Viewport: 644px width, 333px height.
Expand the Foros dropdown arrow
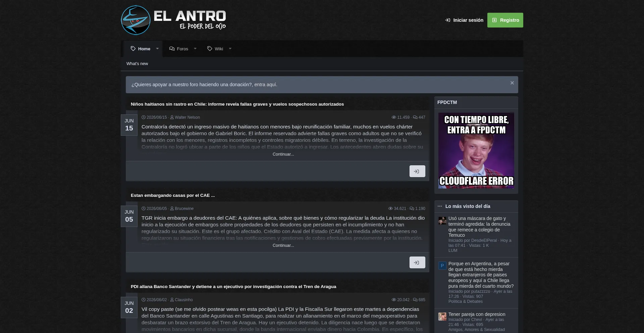tap(195, 49)
